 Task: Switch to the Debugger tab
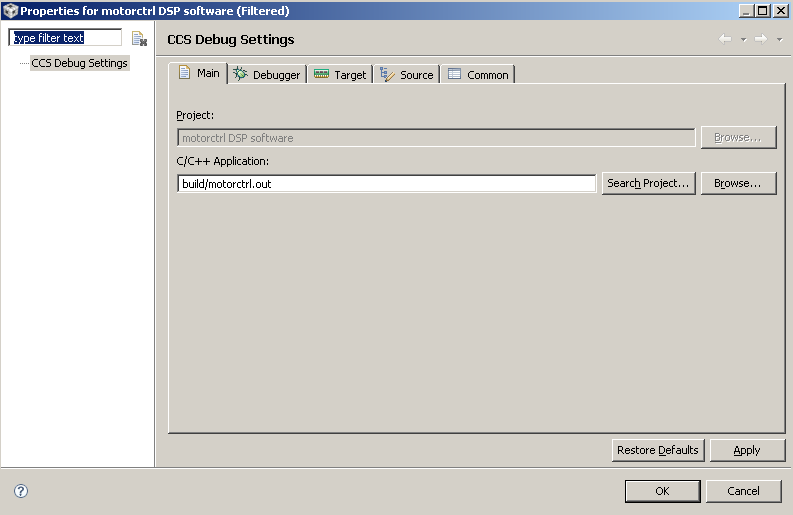(267, 75)
